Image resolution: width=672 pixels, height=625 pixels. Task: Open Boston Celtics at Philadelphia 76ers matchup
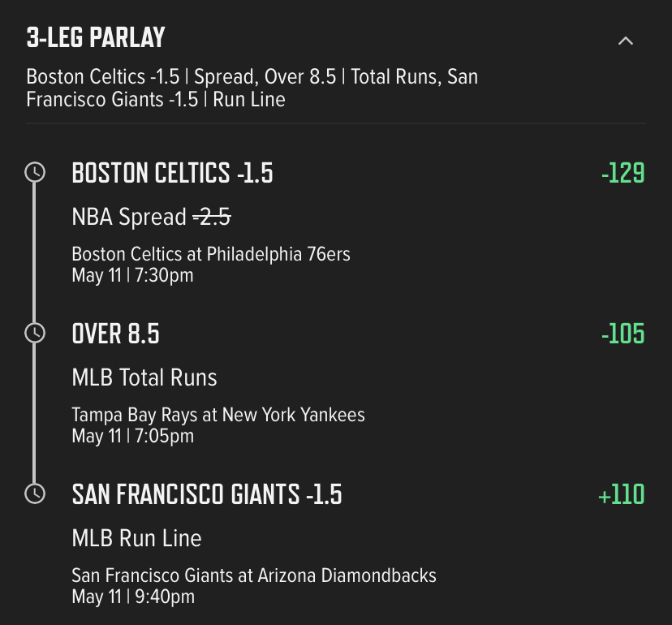(x=211, y=254)
